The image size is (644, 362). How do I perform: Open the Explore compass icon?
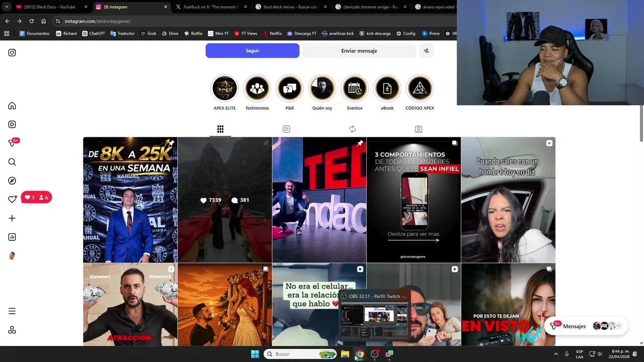pos(12,181)
